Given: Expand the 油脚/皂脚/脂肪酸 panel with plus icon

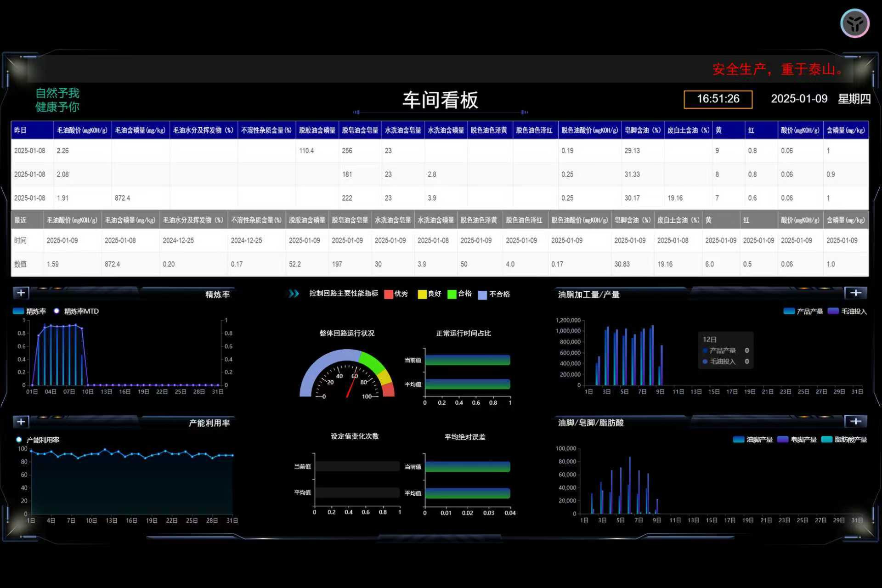Looking at the screenshot, I should pos(855,421).
